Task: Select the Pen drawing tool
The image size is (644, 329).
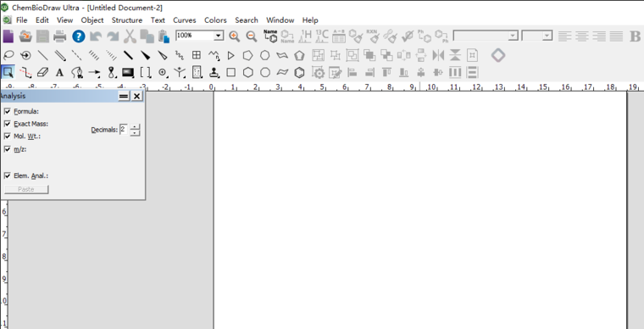Action: pyautogui.click(x=77, y=73)
